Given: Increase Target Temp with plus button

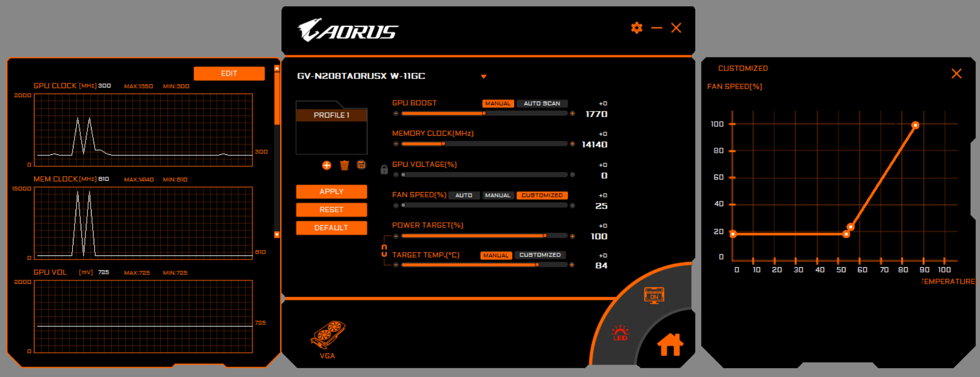Looking at the screenshot, I should tap(572, 265).
